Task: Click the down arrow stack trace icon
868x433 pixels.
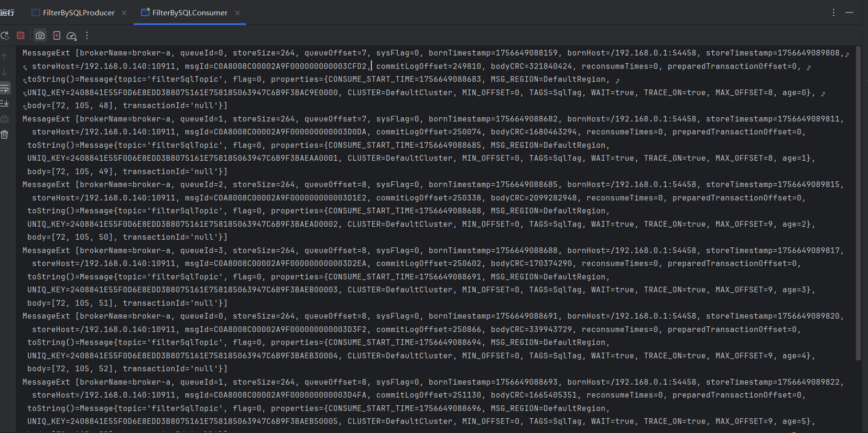Action: pos(5,72)
